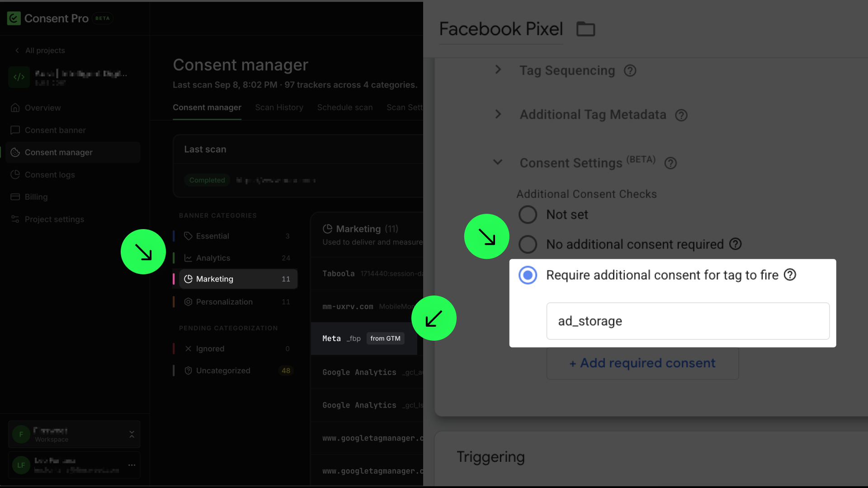The height and width of the screenshot is (488, 868).
Task: Expand Additional Tag Metadata section
Action: 498,114
